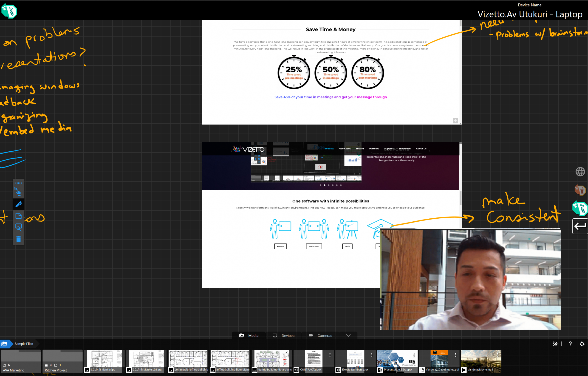Select the second carousel dot indicator
This screenshot has width=588, height=376.
[325, 185]
